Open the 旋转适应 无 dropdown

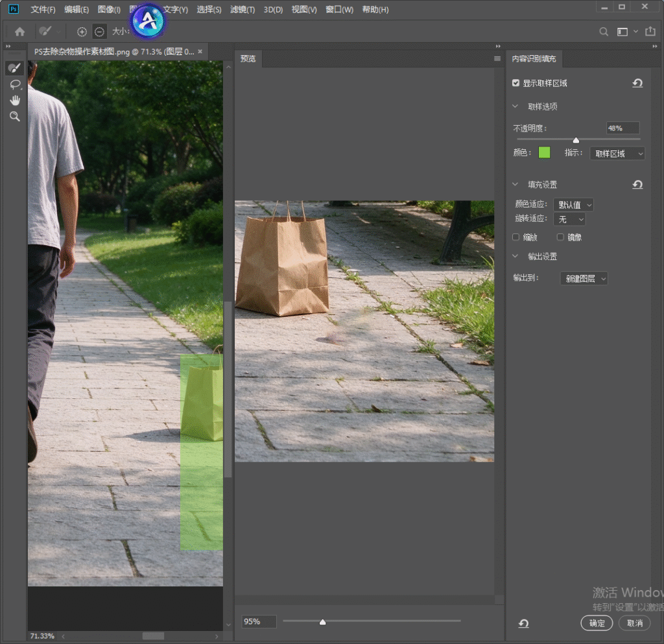point(569,219)
